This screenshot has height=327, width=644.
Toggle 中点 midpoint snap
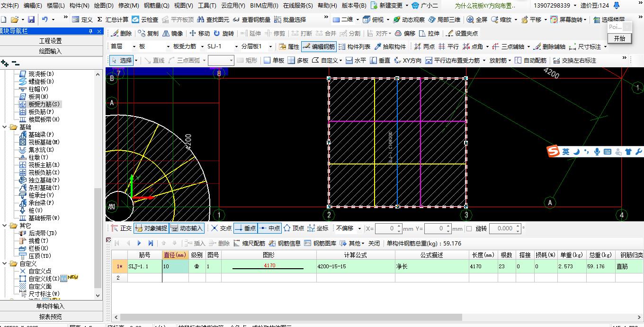pos(269,228)
